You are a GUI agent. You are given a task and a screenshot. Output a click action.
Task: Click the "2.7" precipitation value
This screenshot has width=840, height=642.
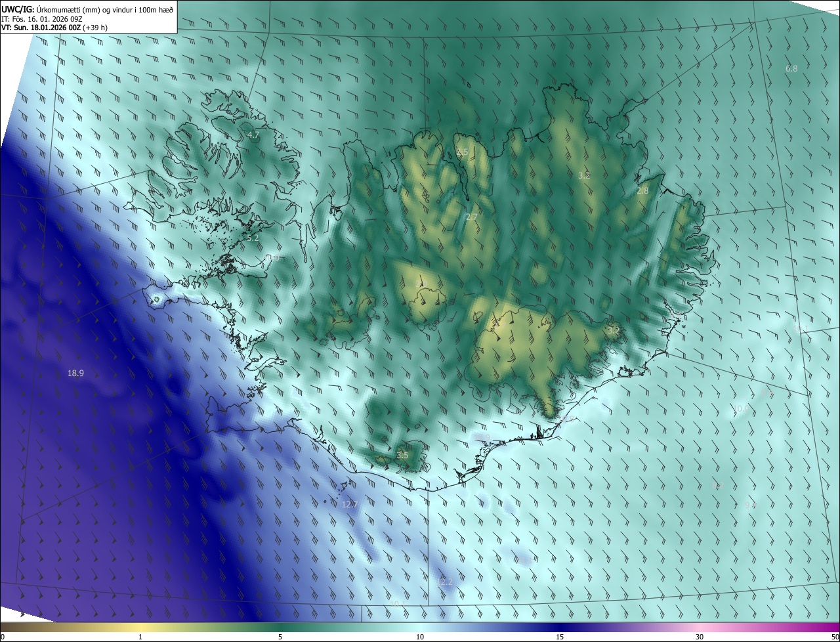471,217
